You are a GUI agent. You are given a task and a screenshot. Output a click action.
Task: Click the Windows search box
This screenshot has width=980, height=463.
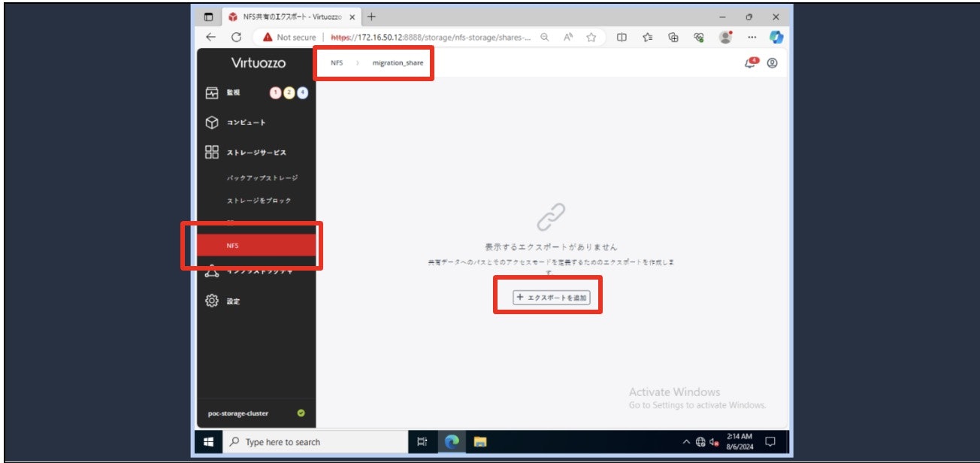pos(314,442)
